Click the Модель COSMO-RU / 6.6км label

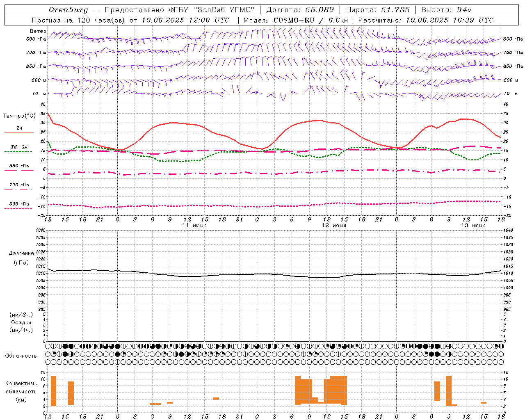pos(296,20)
